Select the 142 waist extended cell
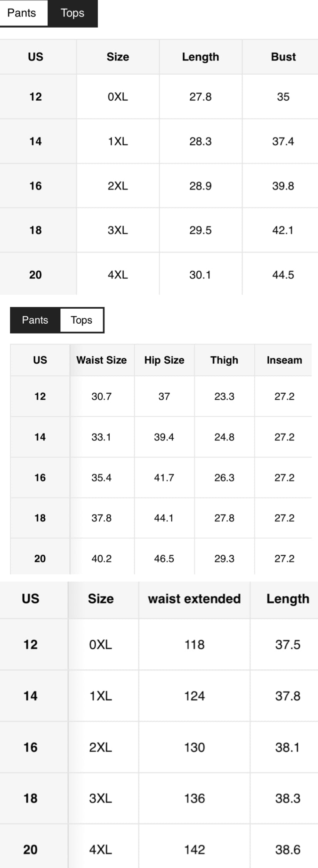 194,849
